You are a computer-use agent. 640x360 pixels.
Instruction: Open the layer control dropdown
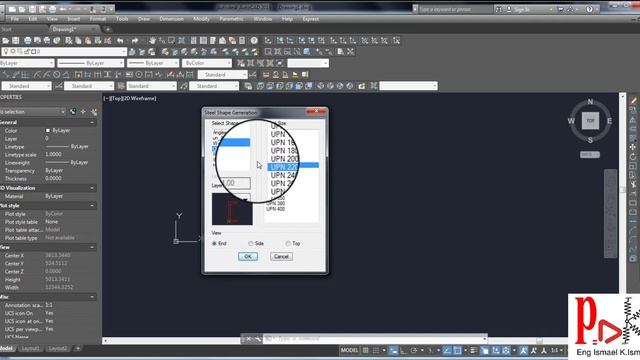[x=64, y=52]
